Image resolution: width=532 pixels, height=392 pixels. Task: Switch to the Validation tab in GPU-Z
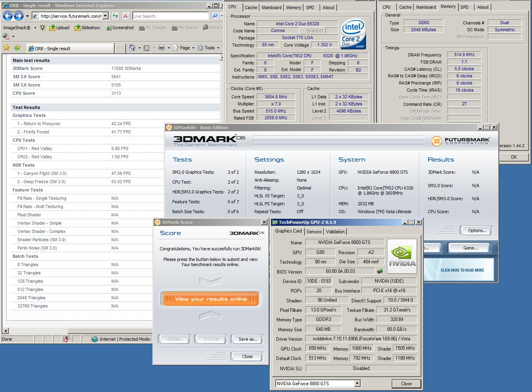point(335,232)
